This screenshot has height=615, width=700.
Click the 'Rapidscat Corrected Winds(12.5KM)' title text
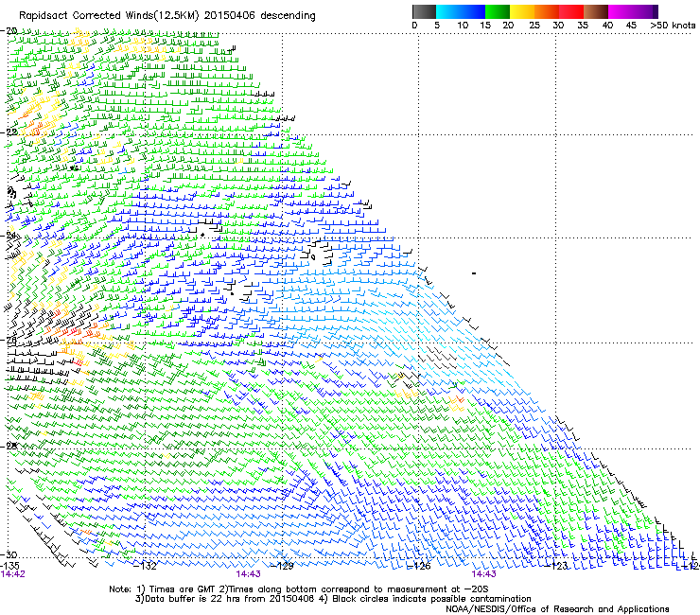pos(109,16)
